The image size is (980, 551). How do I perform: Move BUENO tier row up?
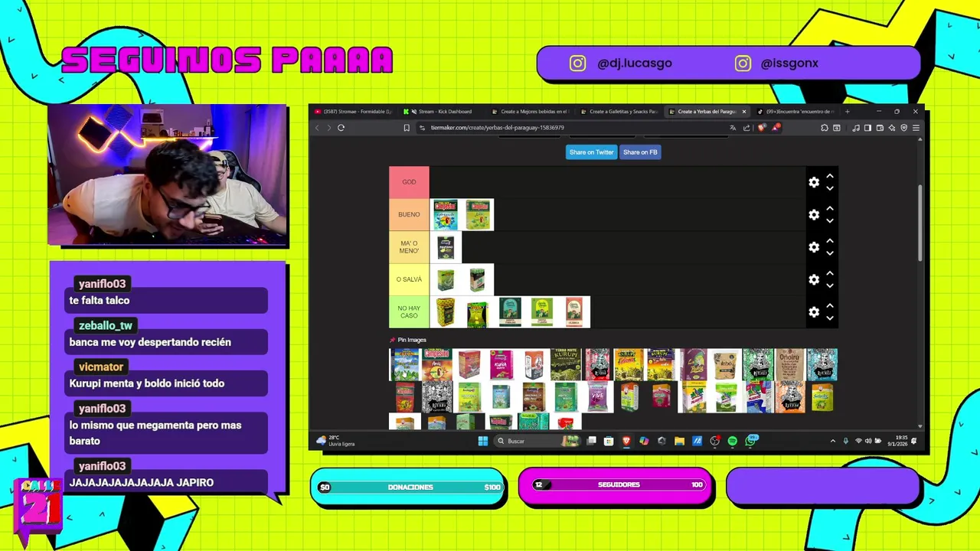(830, 209)
